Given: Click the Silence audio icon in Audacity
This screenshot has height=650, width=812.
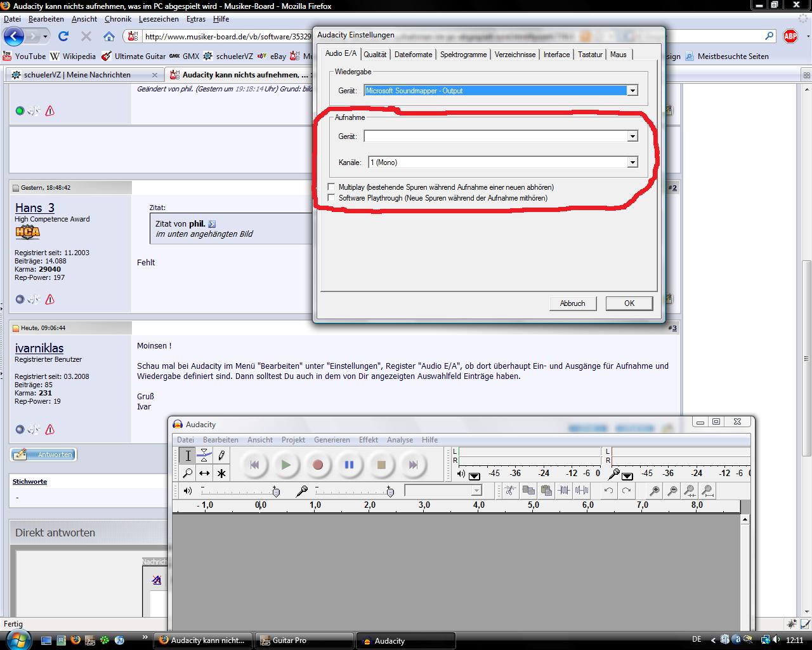Looking at the screenshot, I should point(581,490).
